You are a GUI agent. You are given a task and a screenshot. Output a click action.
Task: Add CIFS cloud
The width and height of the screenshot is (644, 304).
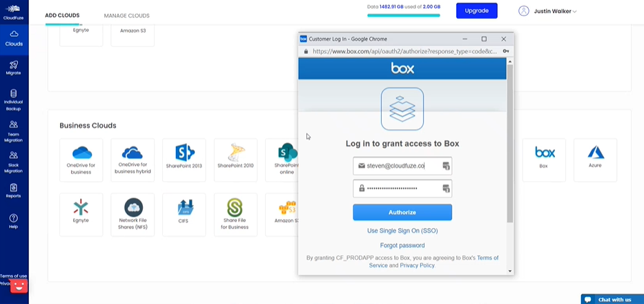184,215
